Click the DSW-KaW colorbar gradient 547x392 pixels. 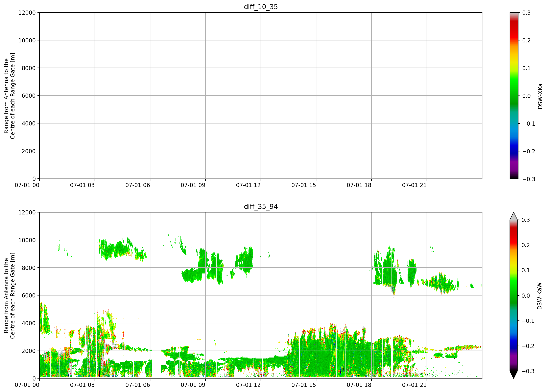tap(514, 295)
